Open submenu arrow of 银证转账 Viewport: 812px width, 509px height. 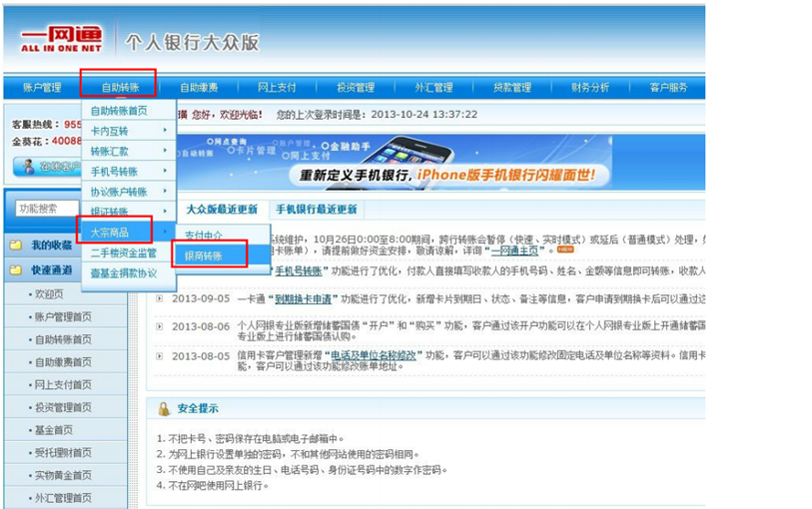(x=165, y=211)
